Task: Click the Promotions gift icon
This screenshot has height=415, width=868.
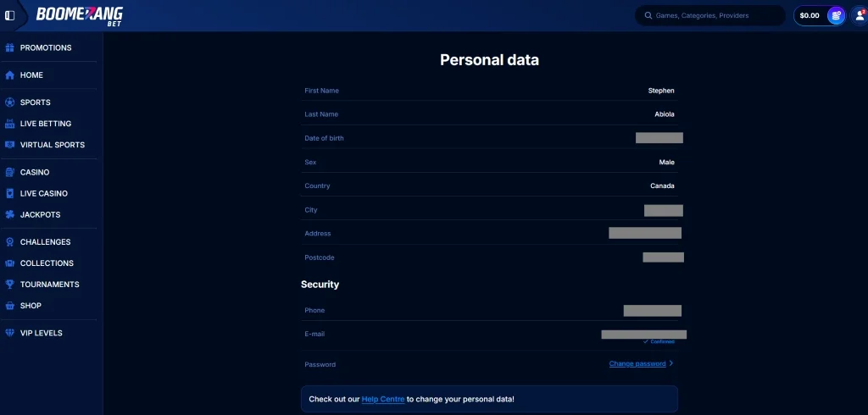Action: click(x=9, y=47)
